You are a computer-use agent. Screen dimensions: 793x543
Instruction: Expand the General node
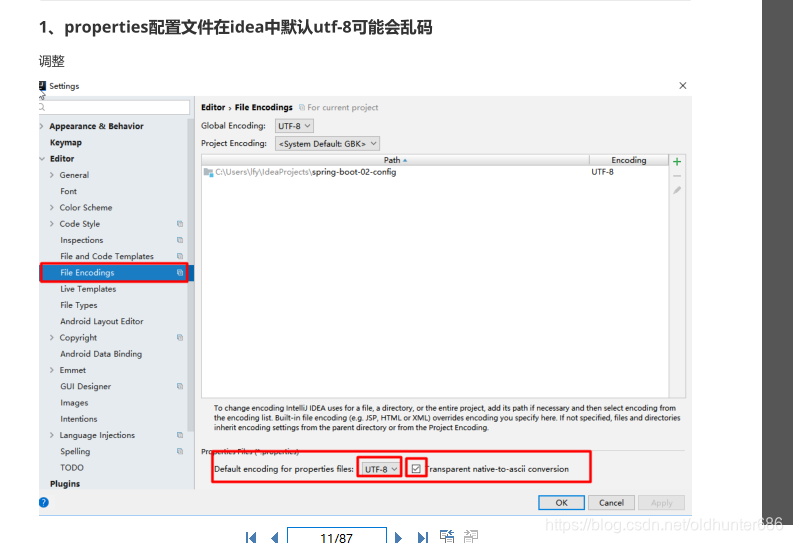[52, 175]
